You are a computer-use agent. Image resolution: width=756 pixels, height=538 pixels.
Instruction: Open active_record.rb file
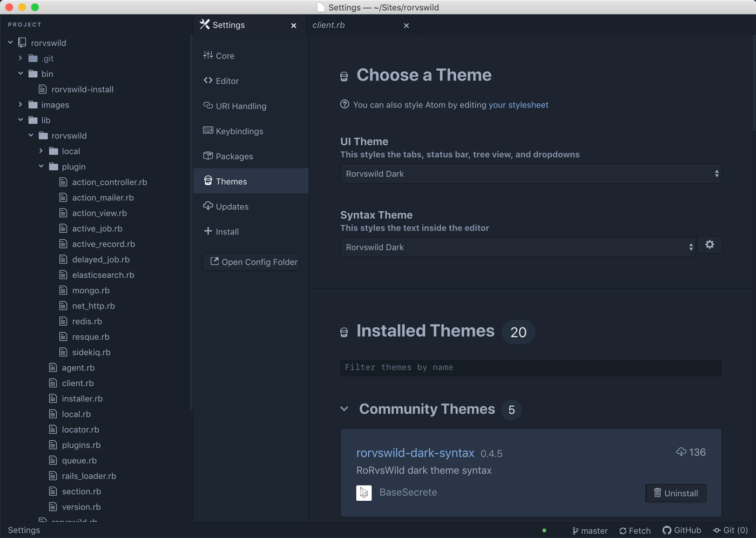tap(103, 244)
